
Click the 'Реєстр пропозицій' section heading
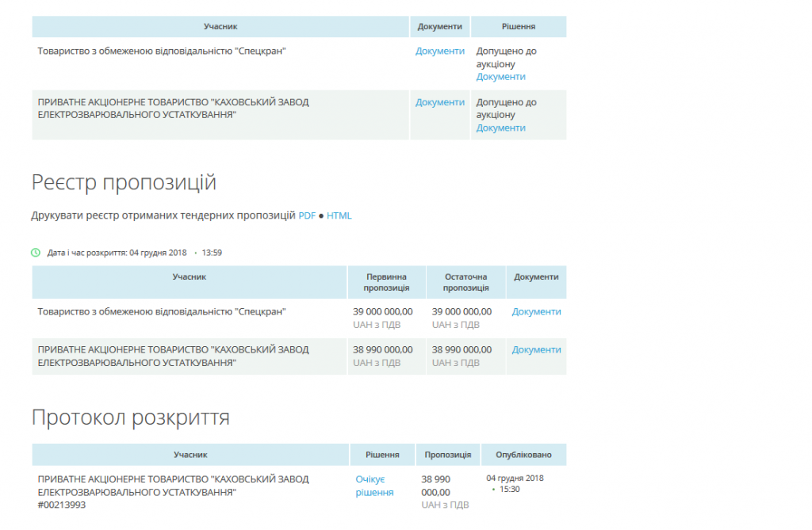pyautogui.click(x=124, y=182)
